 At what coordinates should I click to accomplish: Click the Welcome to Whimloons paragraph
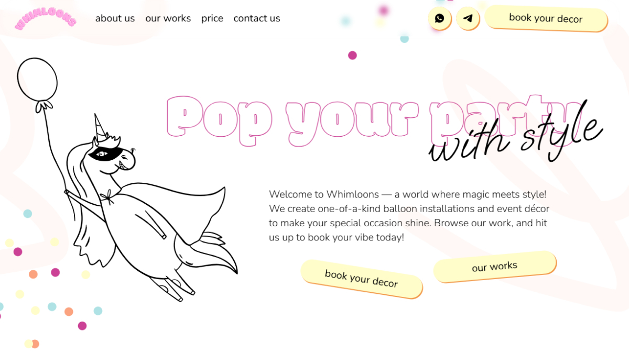pos(409,216)
